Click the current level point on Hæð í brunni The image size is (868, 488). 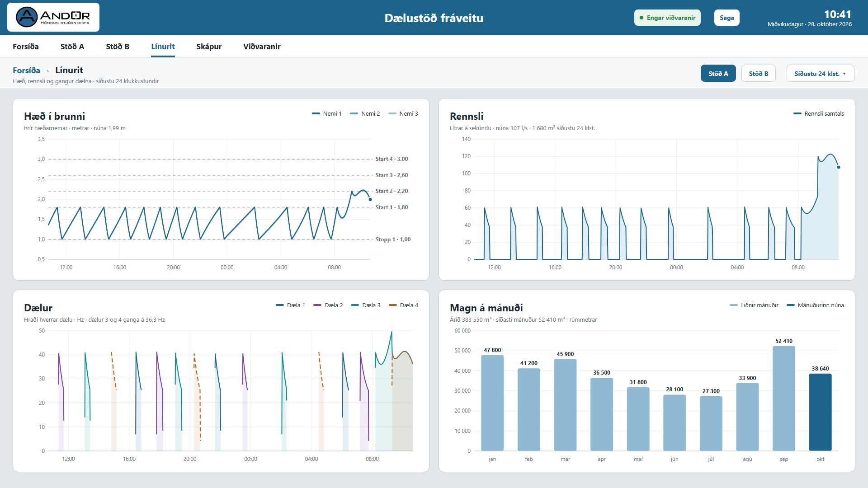coord(370,199)
